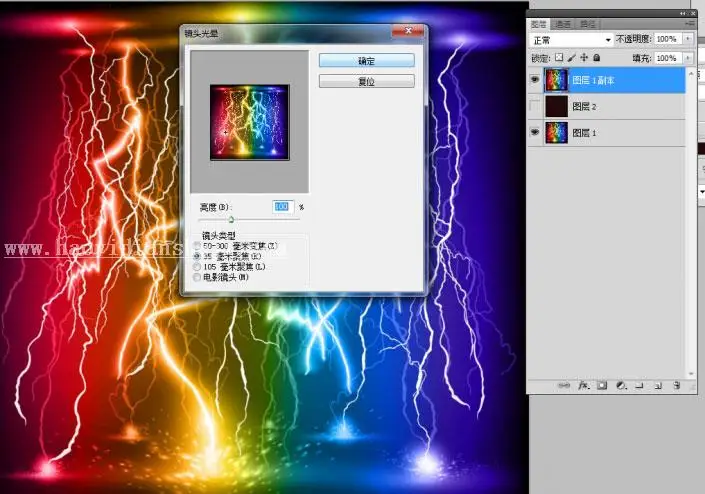The image size is (705, 494).
Task: Click the flare preview image in the dialog
Action: point(250,122)
